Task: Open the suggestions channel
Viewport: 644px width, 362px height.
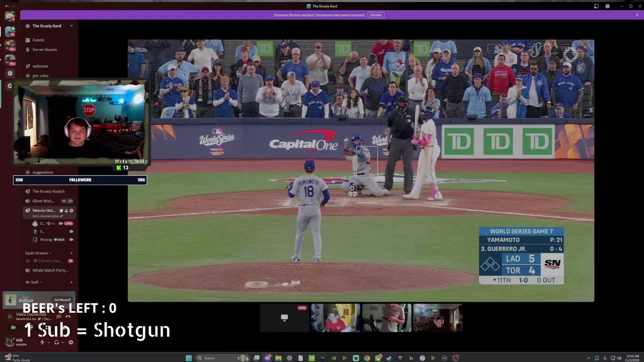Action: click(43, 172)
